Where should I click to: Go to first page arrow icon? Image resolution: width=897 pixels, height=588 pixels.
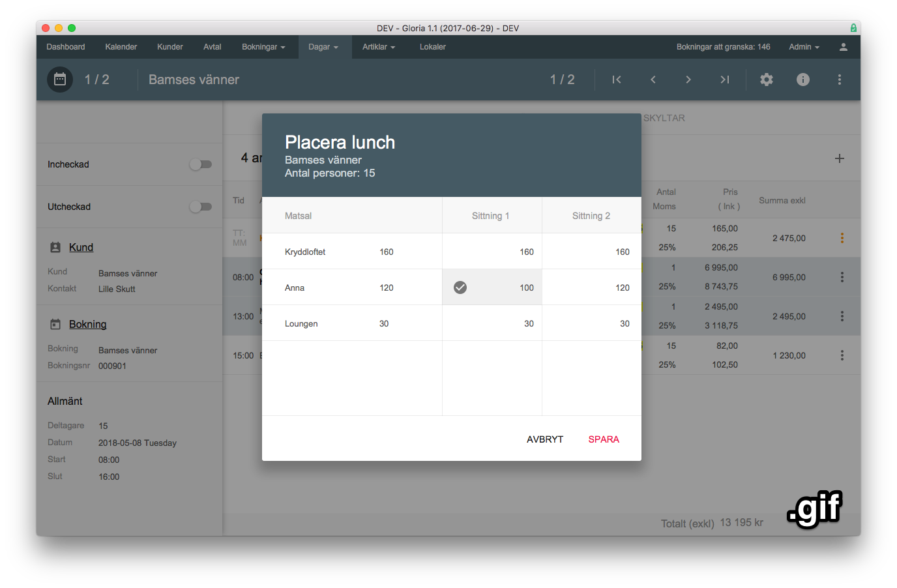(x=616, y=80)
